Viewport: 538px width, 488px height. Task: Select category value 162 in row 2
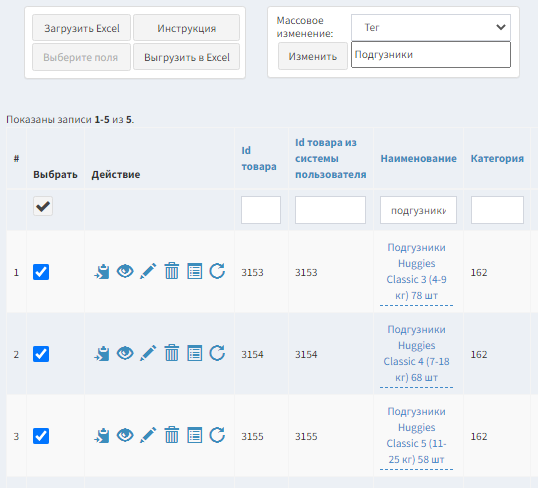pyautogui.click(x=479, y=355)
